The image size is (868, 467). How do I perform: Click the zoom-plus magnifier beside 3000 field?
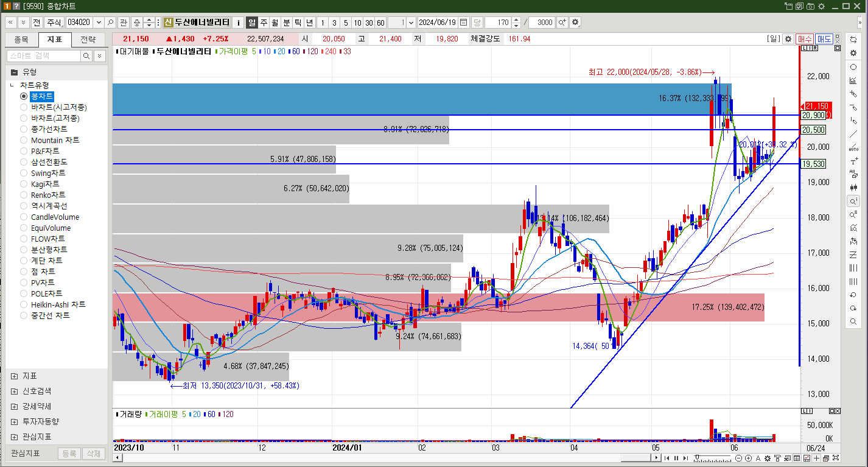click(x=562, y=22)
